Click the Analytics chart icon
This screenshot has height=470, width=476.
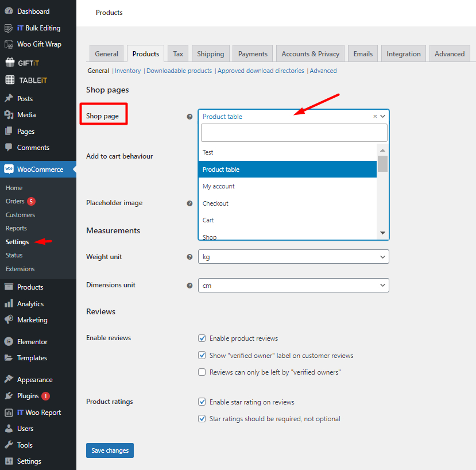tap(9, 304)
